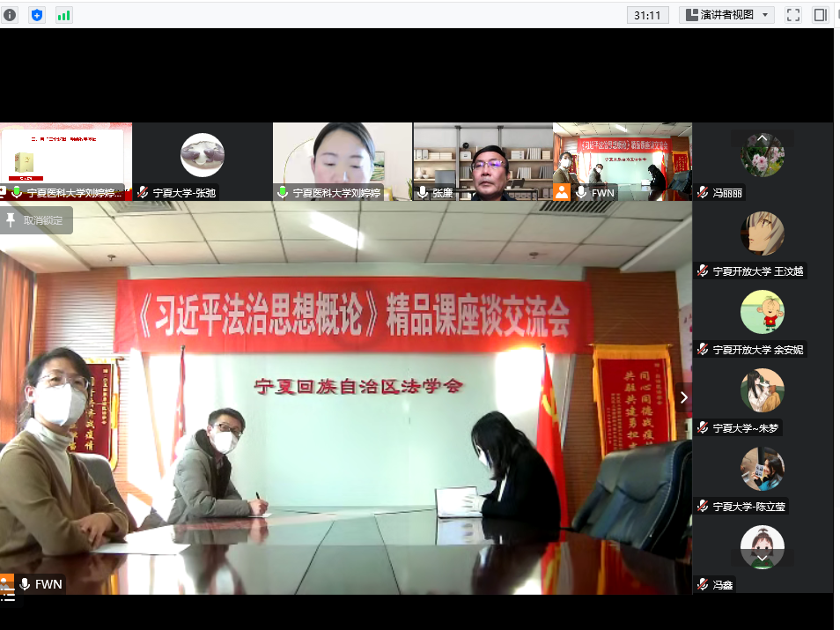The image size is (840, 630).
Task: Open the meeting info icon
Action: coord(10,14)
